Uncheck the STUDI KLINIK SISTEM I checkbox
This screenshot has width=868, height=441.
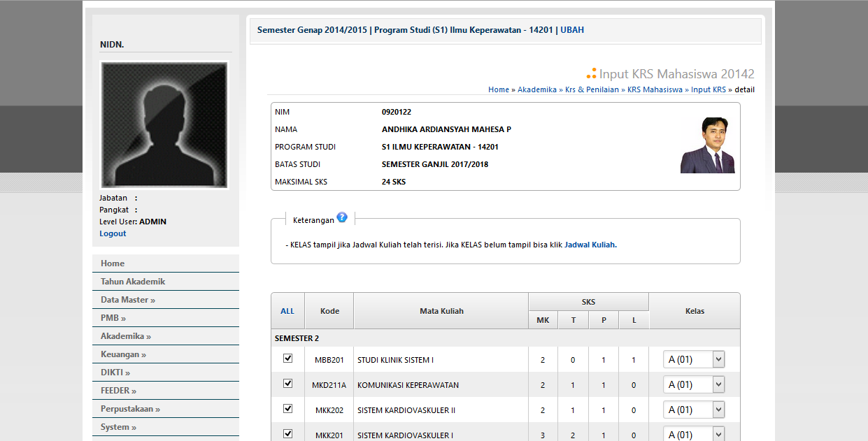pyautogui.click(x=287, y=359)
